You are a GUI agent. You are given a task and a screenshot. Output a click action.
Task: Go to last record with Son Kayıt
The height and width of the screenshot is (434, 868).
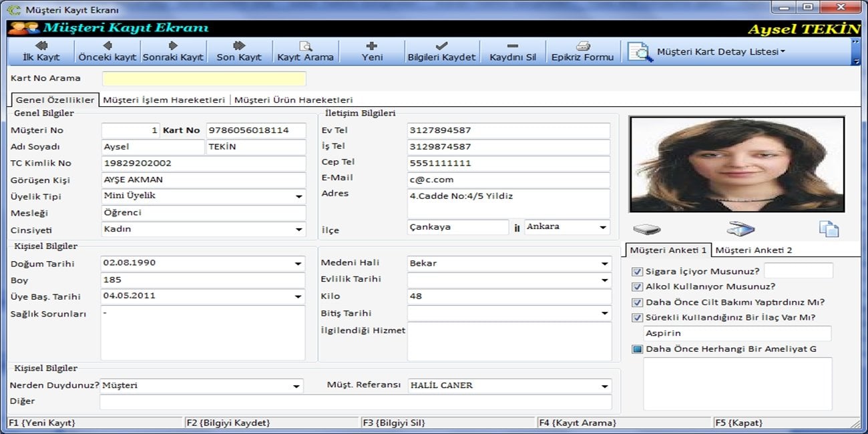click(239, 51)
